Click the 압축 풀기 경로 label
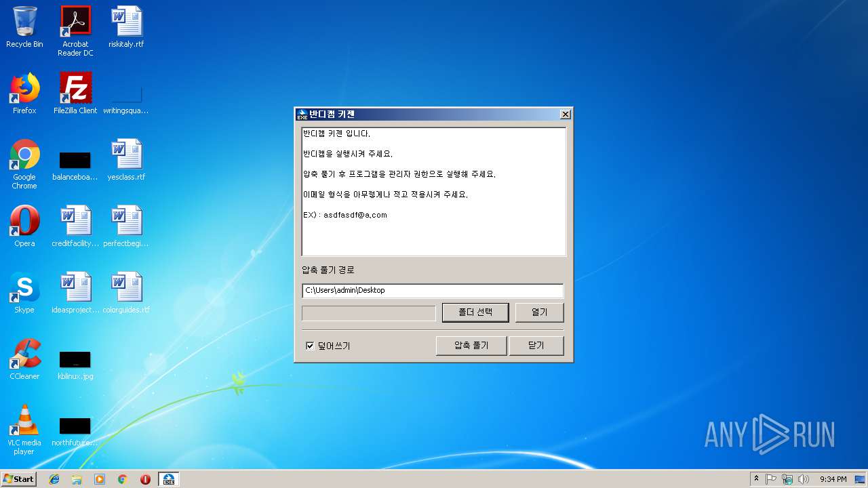 point(328,270)
